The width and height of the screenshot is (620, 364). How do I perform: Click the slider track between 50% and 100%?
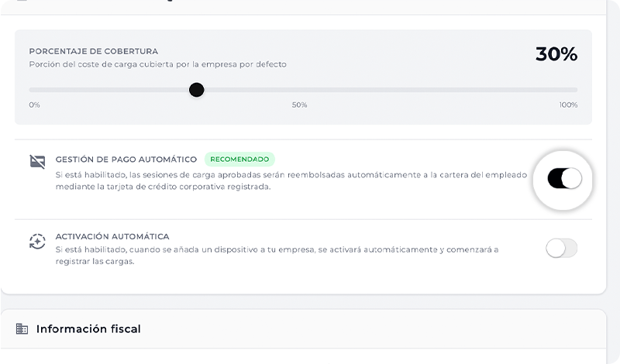tap(434, 90)
